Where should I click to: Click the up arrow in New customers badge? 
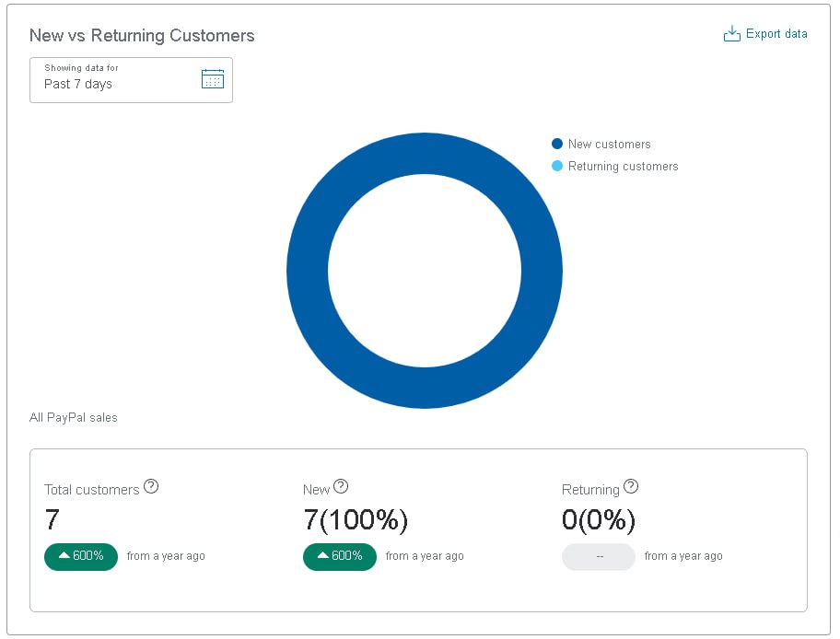323,555
